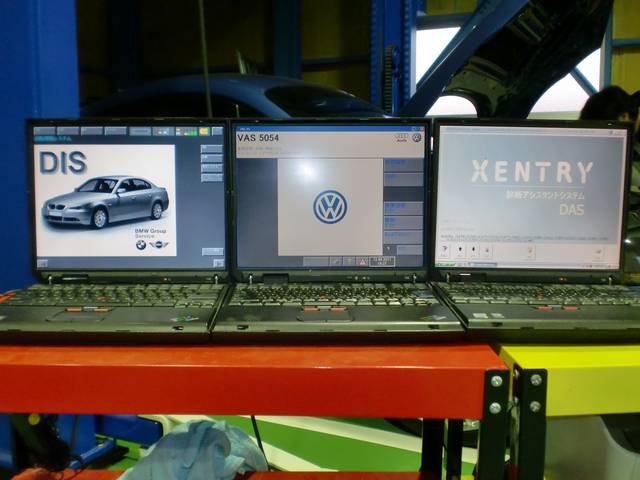Image resolution: width=640 pixels, height=480 pixels.
Task: Click the last grey button in DIS top toolbar
Action: pos(218,131)
